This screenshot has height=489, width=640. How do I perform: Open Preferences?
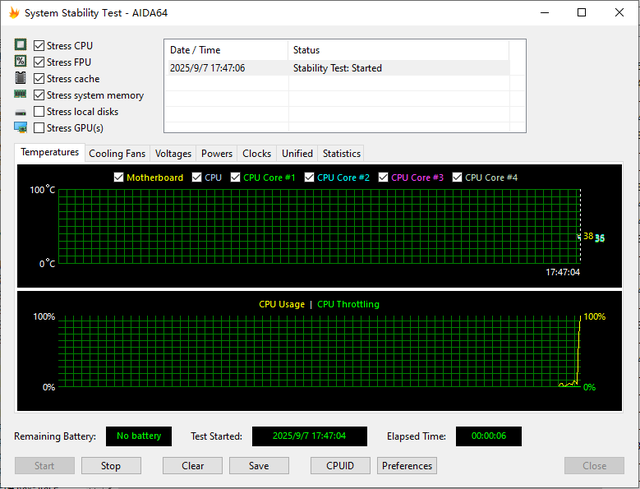point(407,466)
